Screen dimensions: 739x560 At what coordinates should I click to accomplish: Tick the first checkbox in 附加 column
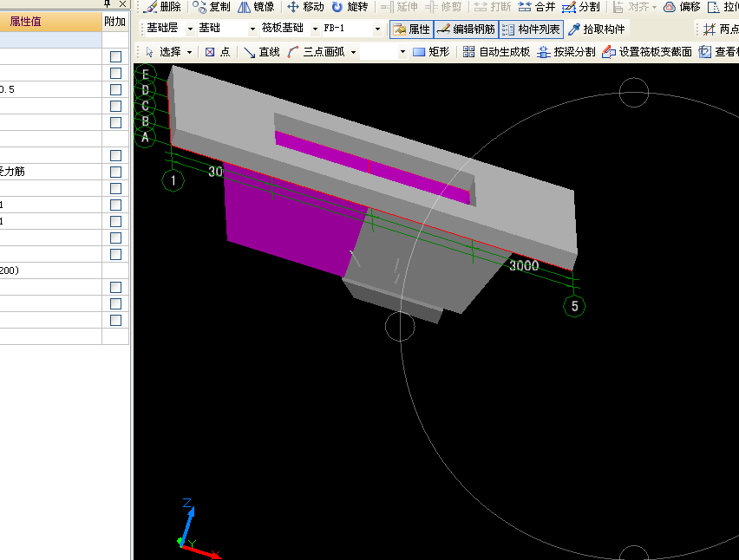click(115, 56)
